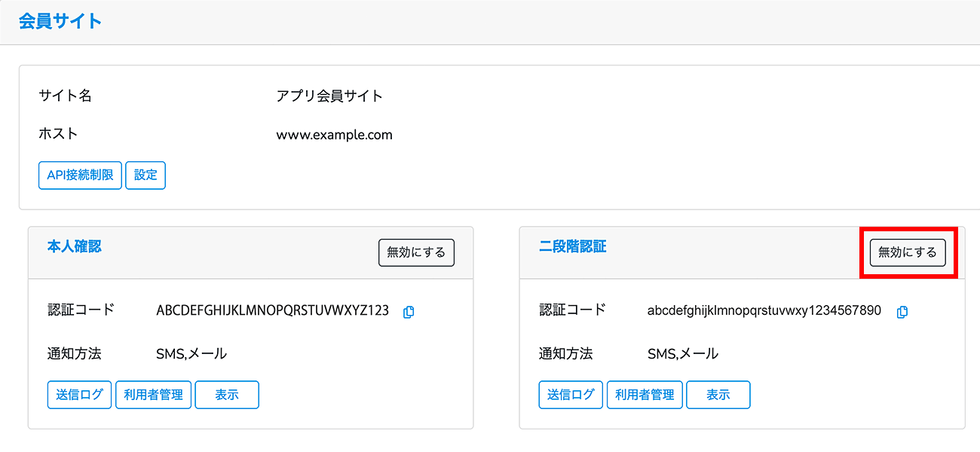Click the abcdefghijklmnopqrstuvwxy1234567890 code text

(x=764, y=310)
